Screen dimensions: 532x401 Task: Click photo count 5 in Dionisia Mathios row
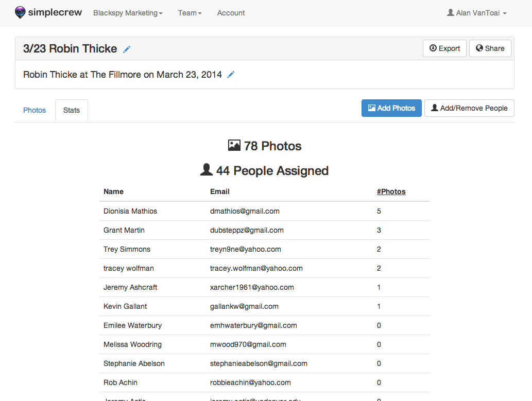coord(379,211)
